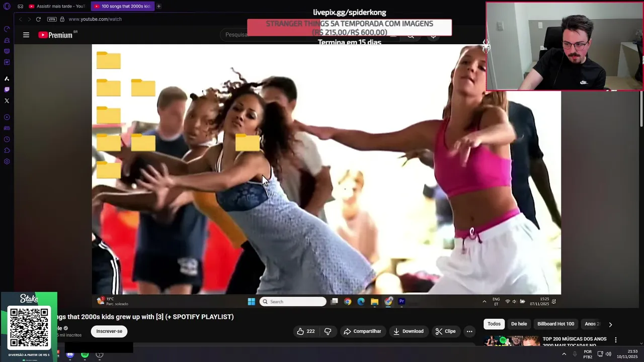Open the weather widget showing 19°C
644x362 pixels.
pyautogui.click(x=113, y=302)
